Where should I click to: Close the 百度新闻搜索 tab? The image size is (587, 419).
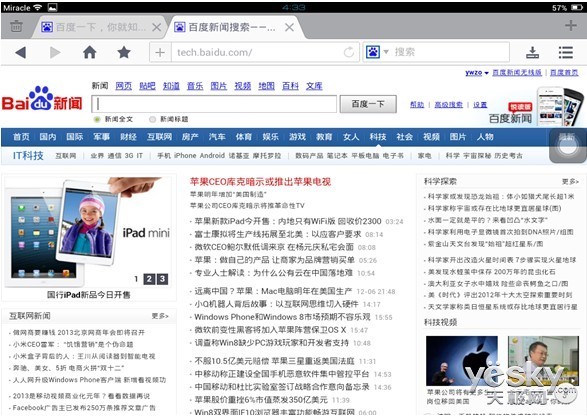[289, 27]
